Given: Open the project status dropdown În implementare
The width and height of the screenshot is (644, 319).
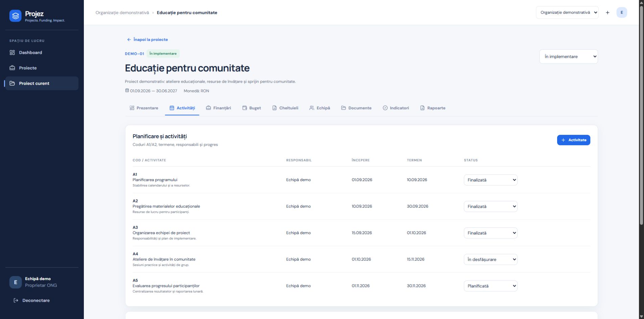Looking at the screenshot, I should 569,56.
